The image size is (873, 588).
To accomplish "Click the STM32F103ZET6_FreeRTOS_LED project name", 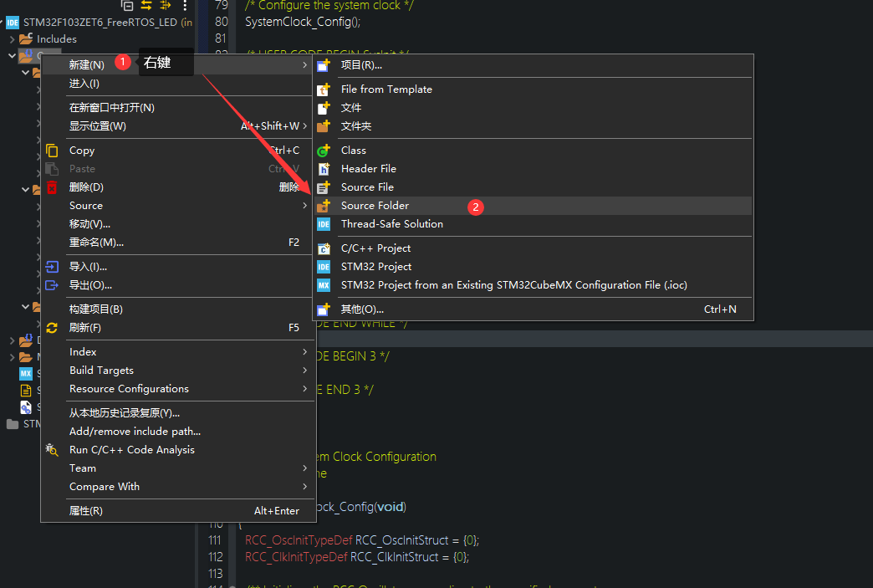I will coord(100,23).
